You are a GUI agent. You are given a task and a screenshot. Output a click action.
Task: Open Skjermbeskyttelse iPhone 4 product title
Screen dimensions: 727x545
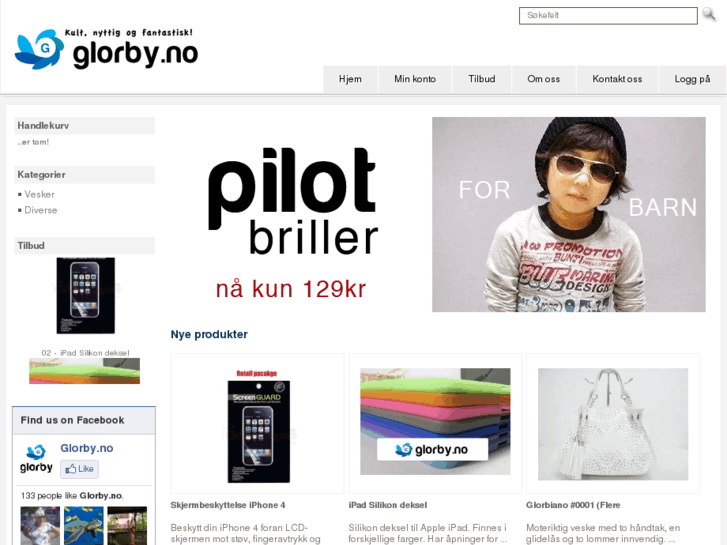point(228,505)
